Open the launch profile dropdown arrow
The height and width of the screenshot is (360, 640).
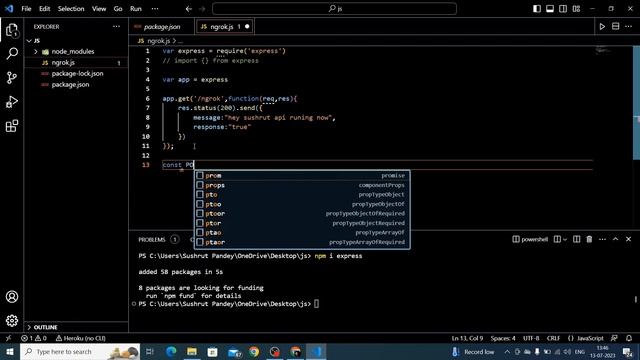565,240
